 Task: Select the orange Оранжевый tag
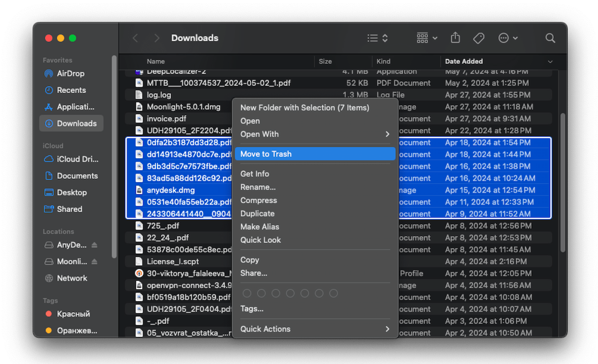[x=71, y=330]
